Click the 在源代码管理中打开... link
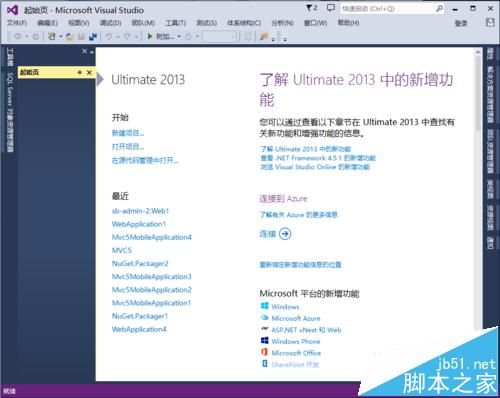The image size is (500, 398). click(x=145, y=160)
